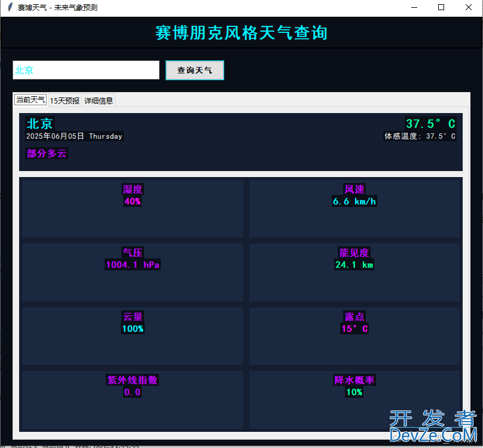Click the 1004.1 hPa pressure value
483x448 pixels.
coord(133,264)
